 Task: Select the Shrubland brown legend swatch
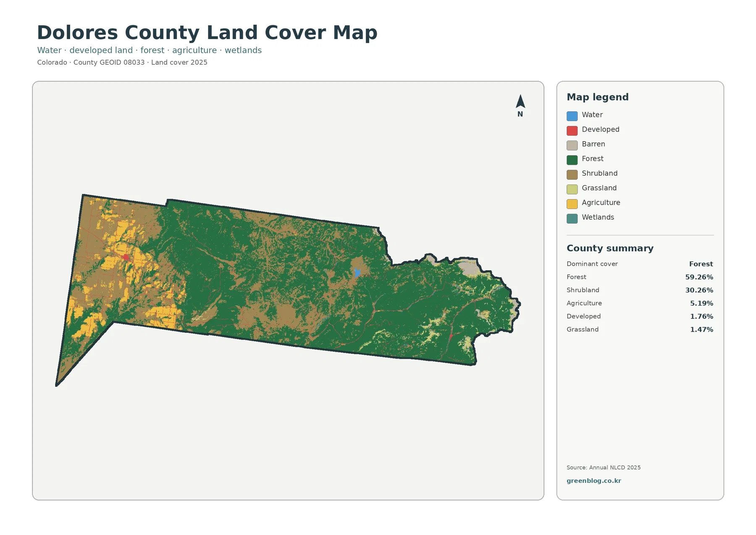click(x=572, y=174)
